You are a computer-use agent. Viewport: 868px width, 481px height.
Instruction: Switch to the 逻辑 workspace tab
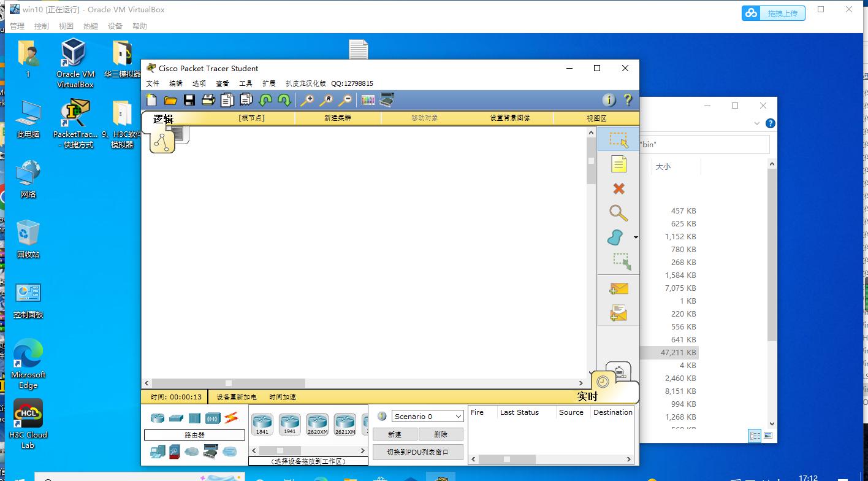pos(163,119)
